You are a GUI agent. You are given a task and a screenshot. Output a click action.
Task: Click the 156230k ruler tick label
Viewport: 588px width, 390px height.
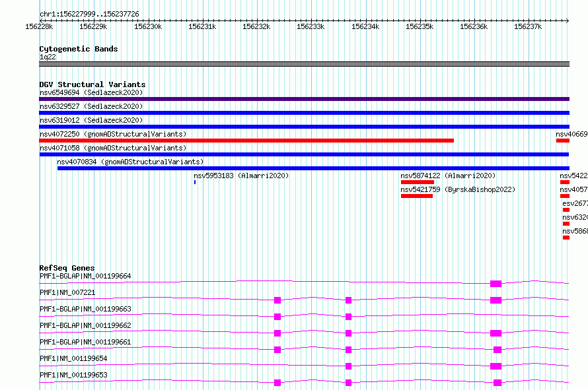tap(148, 26)
